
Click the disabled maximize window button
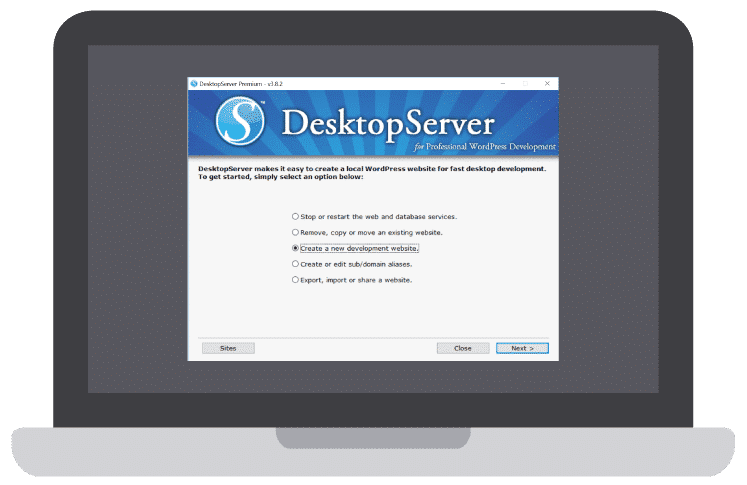525,83
